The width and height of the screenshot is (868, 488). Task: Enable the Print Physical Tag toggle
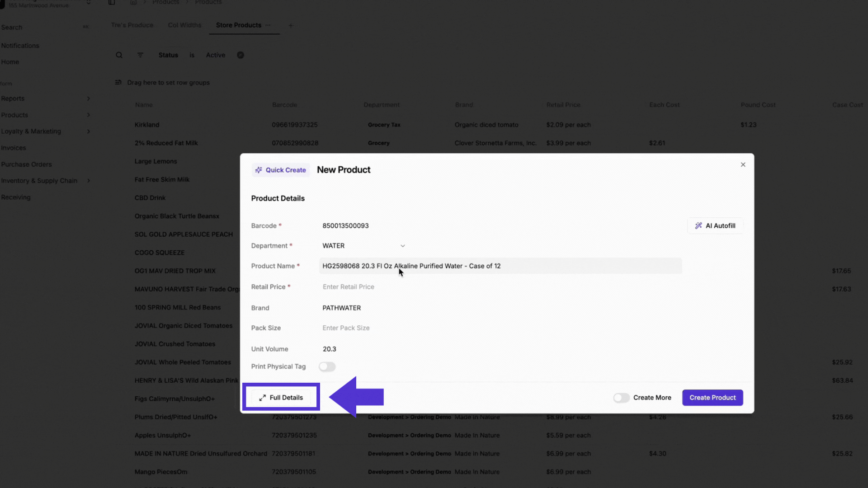tap(327, 366)
